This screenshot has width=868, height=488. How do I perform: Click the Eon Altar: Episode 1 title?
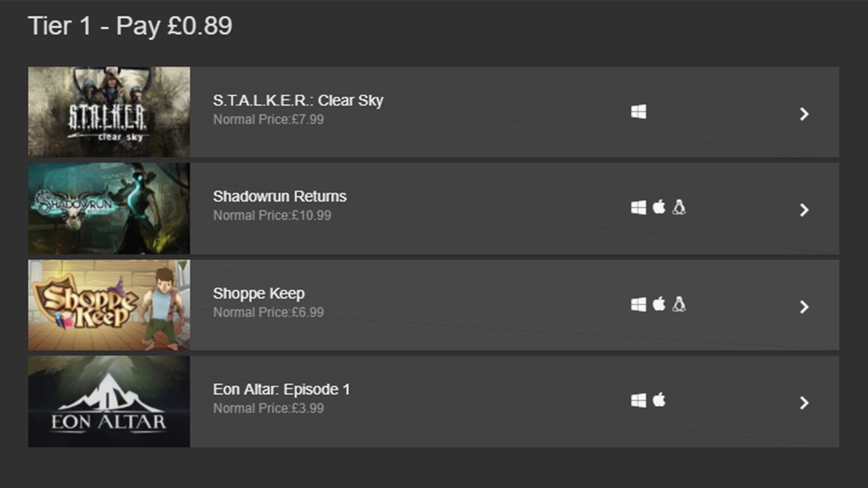282,389
